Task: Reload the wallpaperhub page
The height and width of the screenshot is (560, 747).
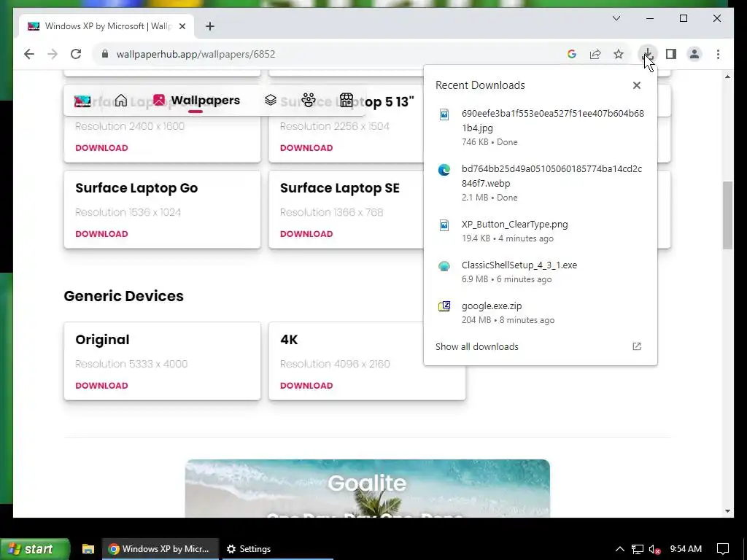Action: (x=76, y=54)
